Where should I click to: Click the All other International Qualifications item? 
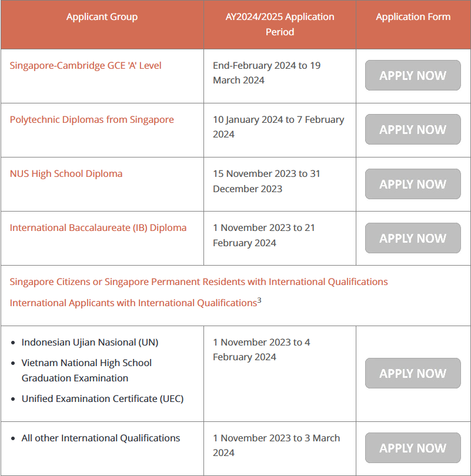pos(101,438)
